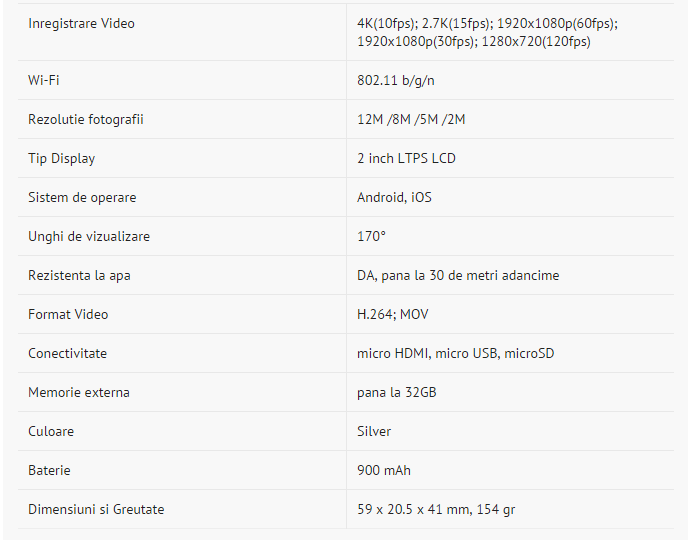Click the "Inregistrare Video" row label
The height and width of the screenshot is (540, 688).
click(x=81, y=23)
